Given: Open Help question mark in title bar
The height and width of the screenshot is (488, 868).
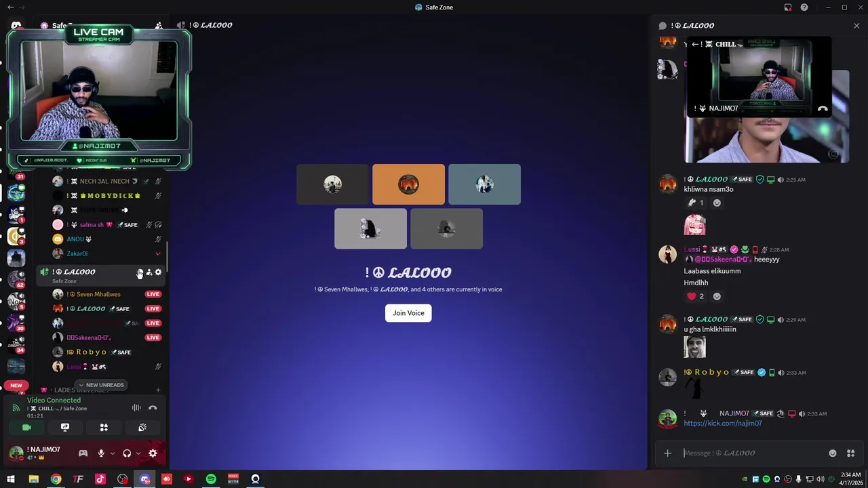Looking at the screenshot, I should (x=804, y=7).
